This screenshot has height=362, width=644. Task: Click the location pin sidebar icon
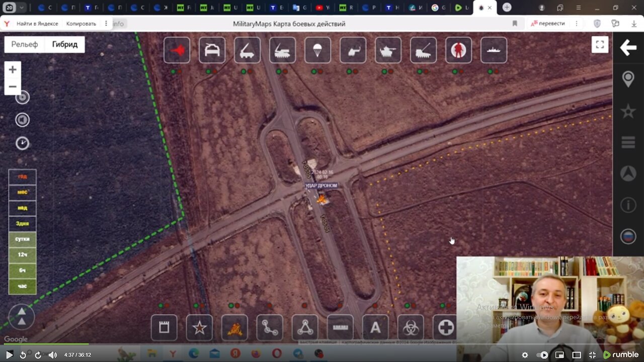coord(628,79)
